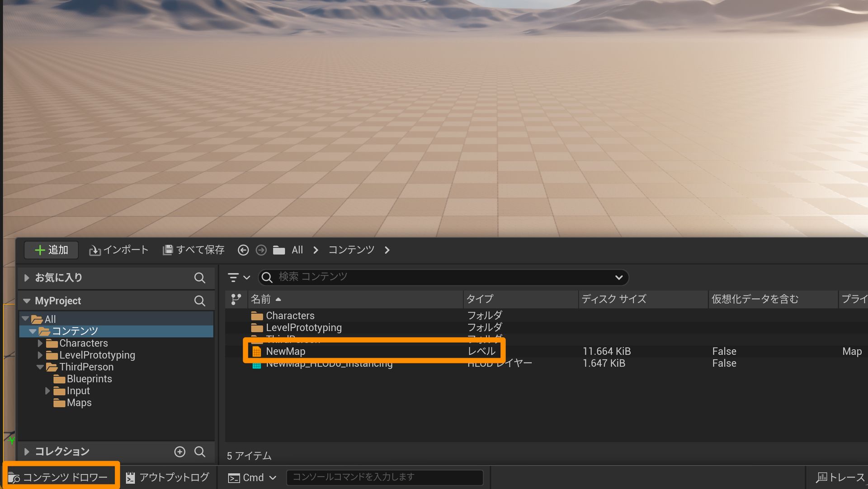Select the NewMap level asset
This screenshot has width=868, height=489.
coord(285,351)
